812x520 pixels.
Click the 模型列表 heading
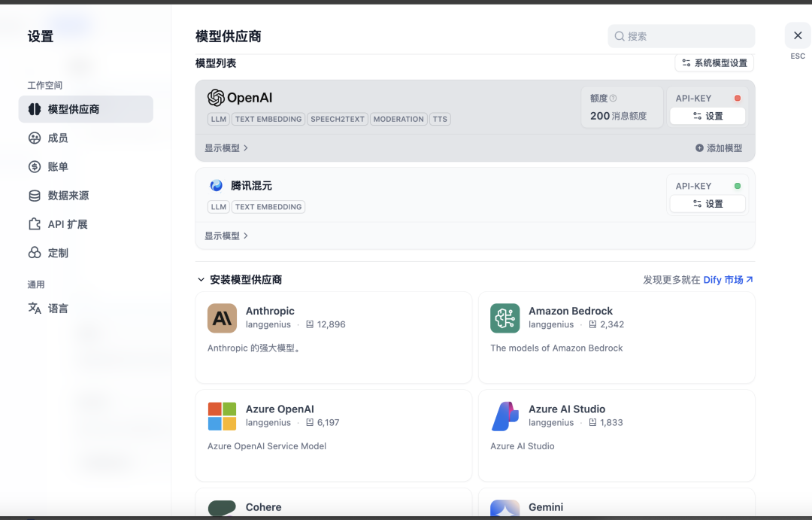pos(216,63)
